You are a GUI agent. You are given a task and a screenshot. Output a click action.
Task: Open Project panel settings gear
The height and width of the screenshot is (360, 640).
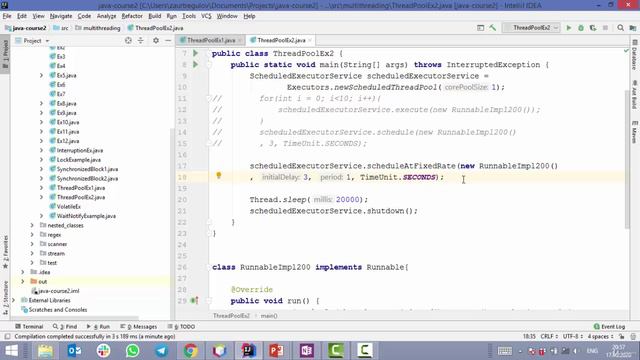click(x=156, y=40)
